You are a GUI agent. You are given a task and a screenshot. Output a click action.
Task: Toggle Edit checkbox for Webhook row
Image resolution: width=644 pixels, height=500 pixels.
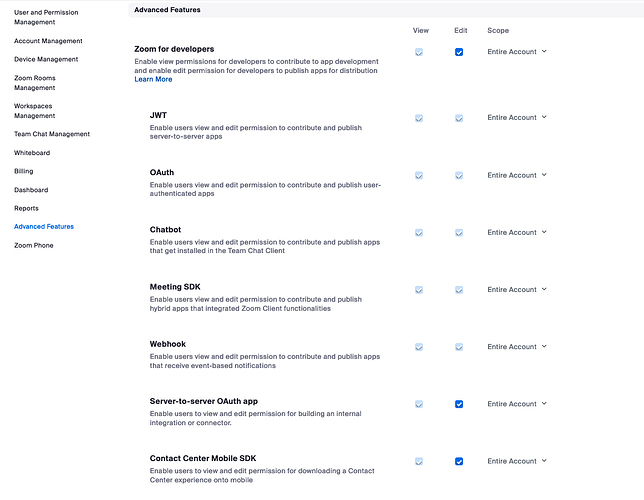[x=459, y=347]
